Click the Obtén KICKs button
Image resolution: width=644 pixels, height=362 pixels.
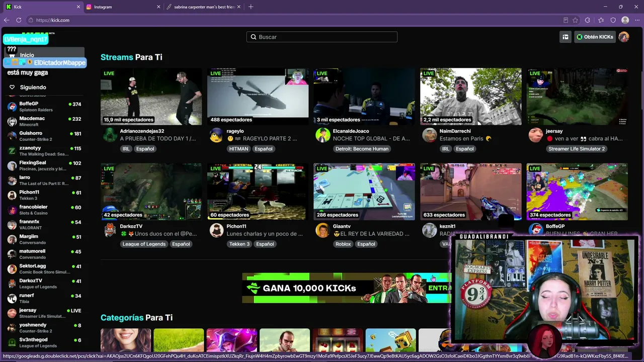(594, 37)
